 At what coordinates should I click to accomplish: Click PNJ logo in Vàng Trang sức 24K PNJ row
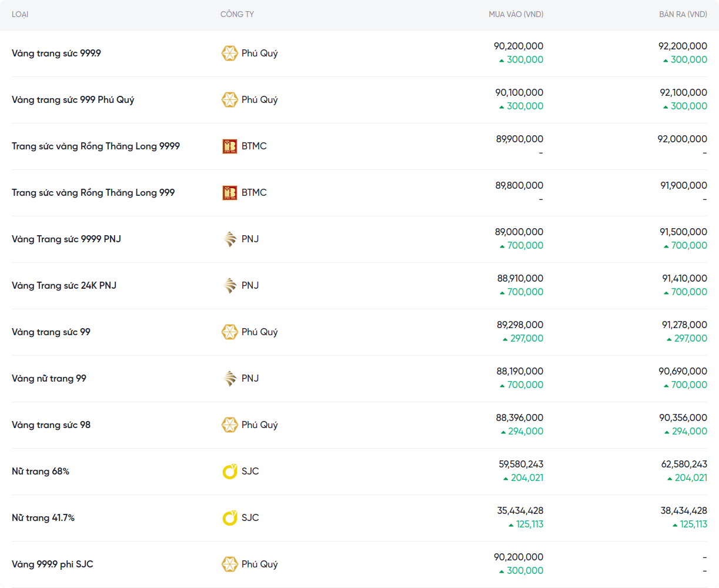229,286
